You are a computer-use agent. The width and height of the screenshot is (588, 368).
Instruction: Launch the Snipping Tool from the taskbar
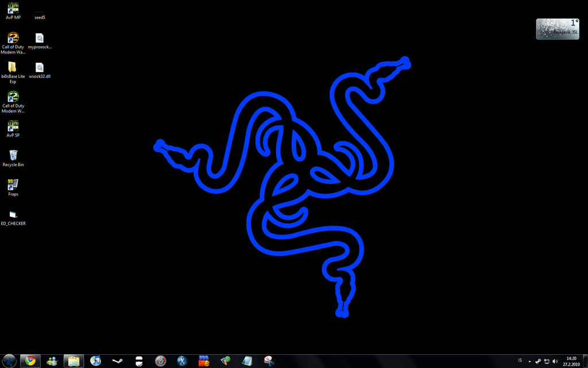[x=269, y=361]
